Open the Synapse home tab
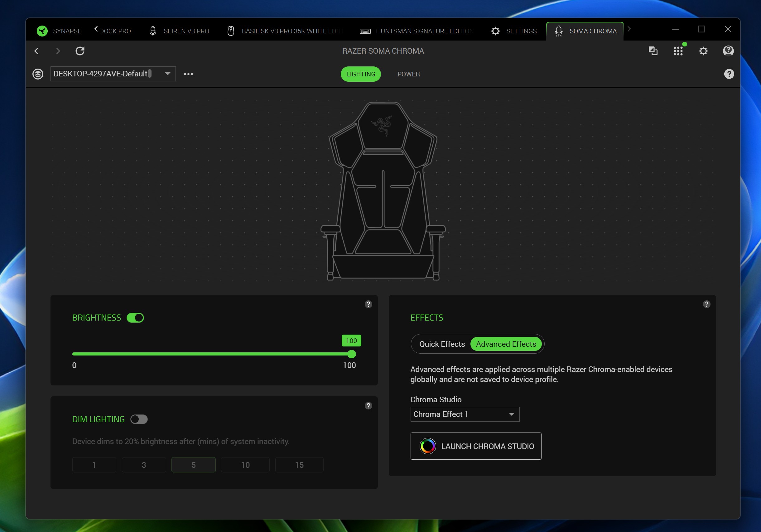 coord(59,31)
